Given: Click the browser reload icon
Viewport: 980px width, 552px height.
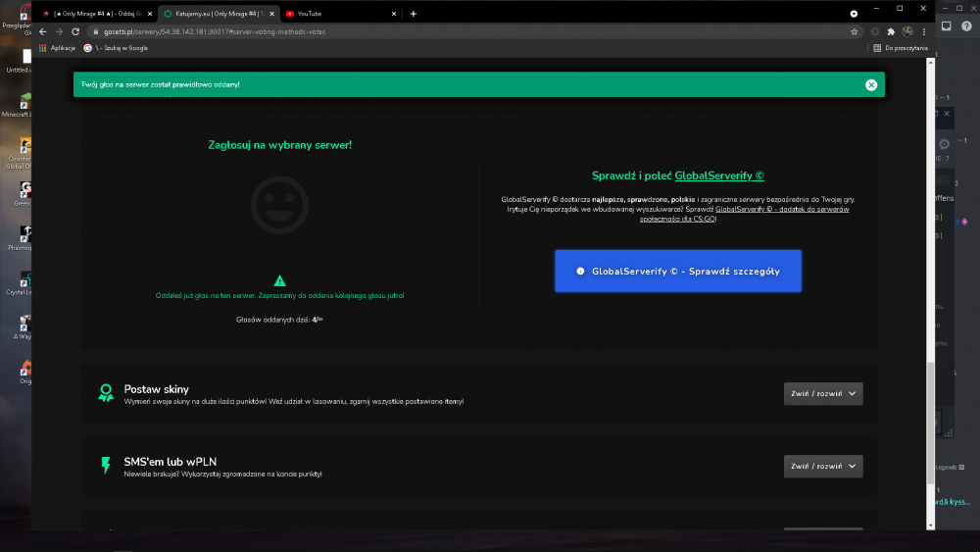Looking at the screenshot, I should point(75,32).
